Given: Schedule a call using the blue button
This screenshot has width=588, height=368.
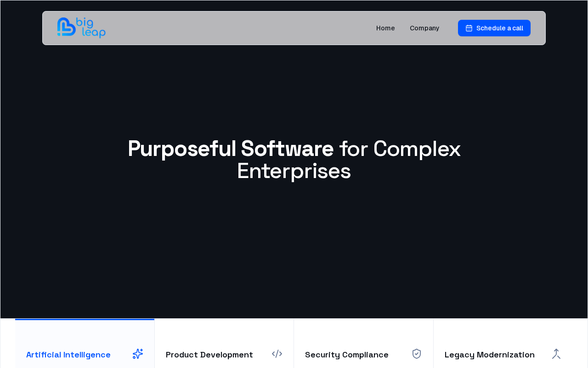Looking at the screenshot, I should pyautogui.click(x=494, y=28).
